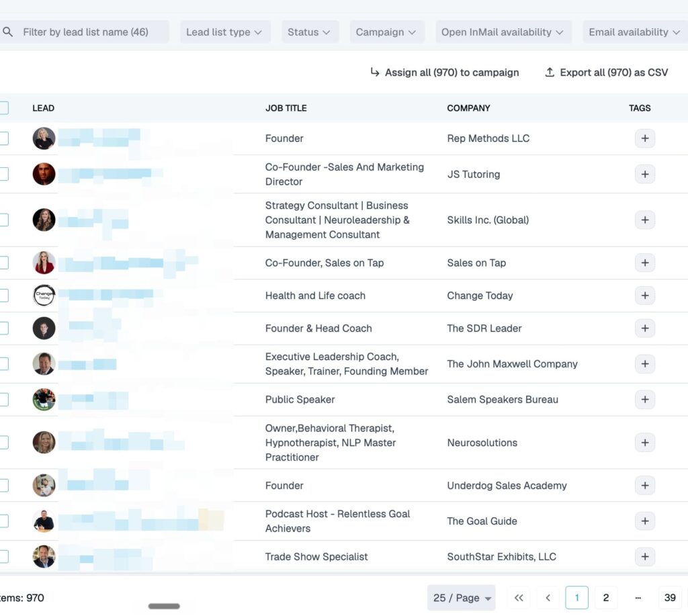Go to page 2 of the leads
Image resolution: width=688 pixels, height=616 pixels.
click(605, 598)
